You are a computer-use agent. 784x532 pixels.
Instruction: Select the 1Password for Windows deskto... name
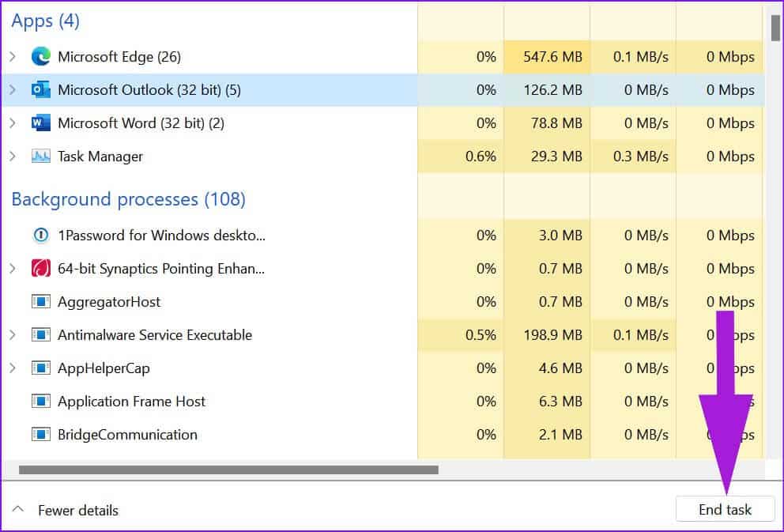click(x=161, y=235)
